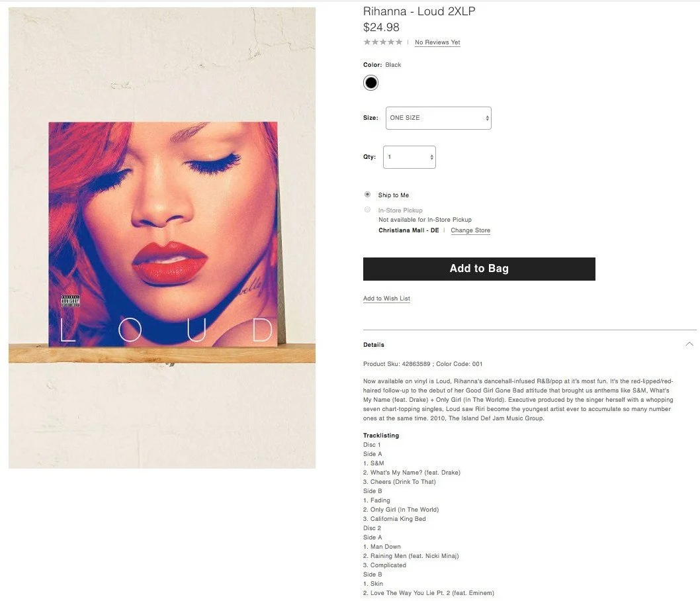The image size is (700, 601).
Task: Open the Qty quantity dropdown
Action: [410, 157]
